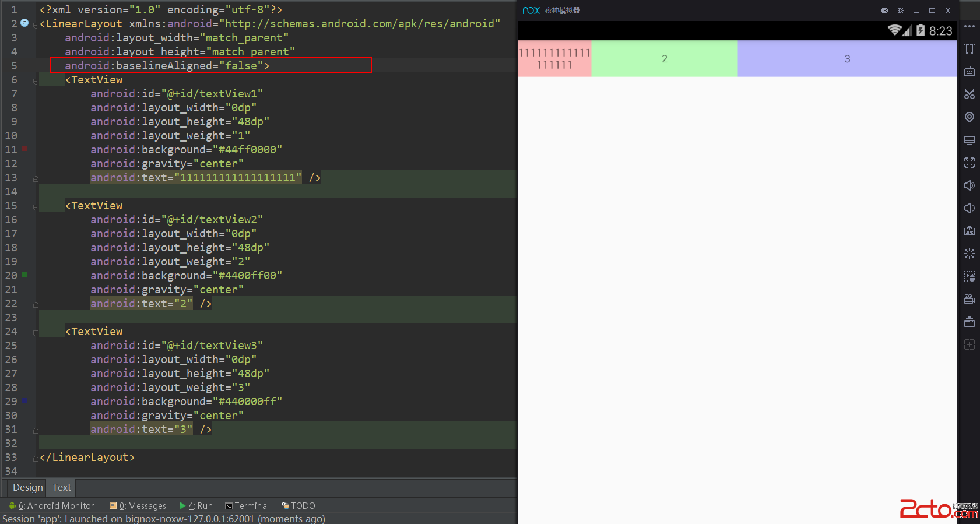Click the volume up speaker icon
This screenshot has height=524, width=980.
click(x=970, y=185)
